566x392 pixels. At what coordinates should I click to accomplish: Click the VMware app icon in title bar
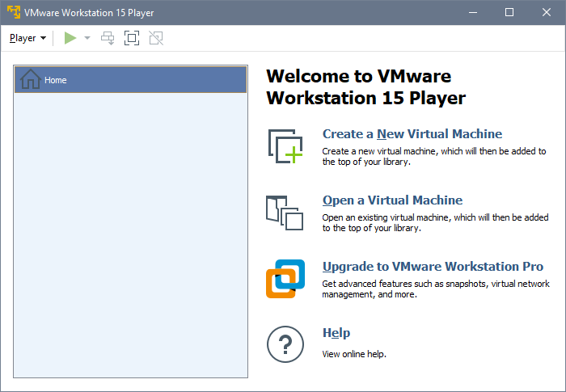pyautogui.click(x=14, y=12)
